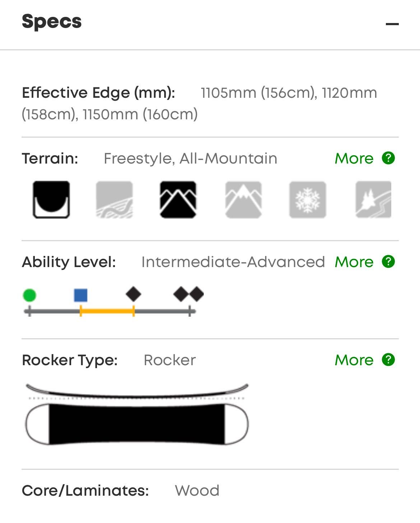Click the snowflake powder terrain icon

[x=308, y=199]
